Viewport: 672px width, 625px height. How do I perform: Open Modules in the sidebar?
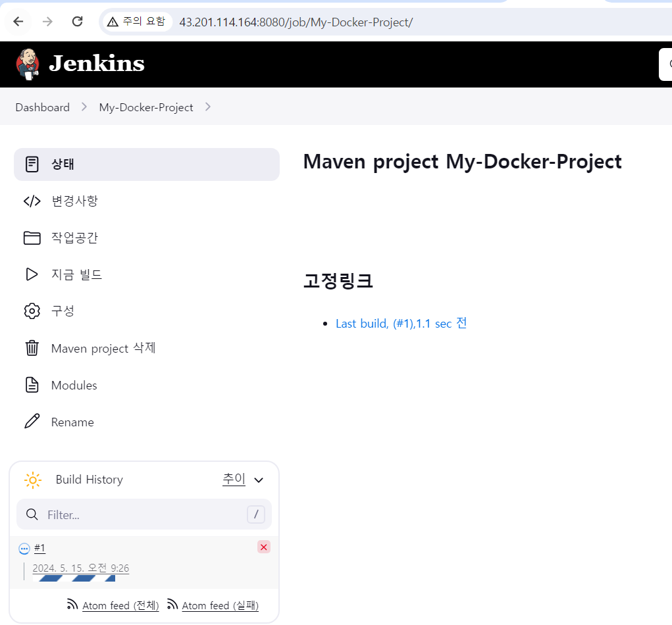[147, 385]
